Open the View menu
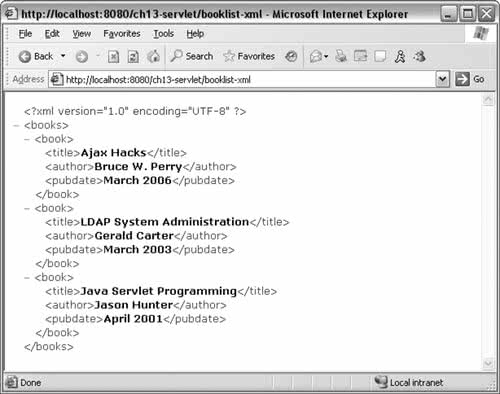 pos(82,34)
